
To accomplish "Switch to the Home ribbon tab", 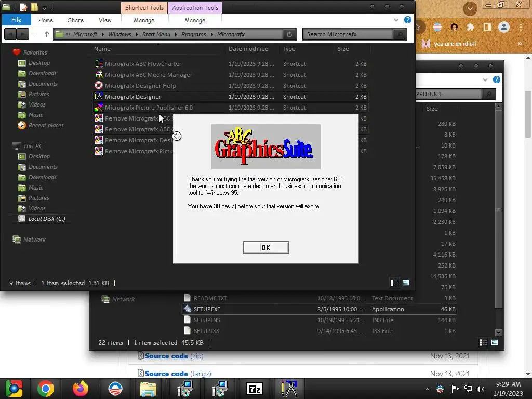I will tap(46, 20).
